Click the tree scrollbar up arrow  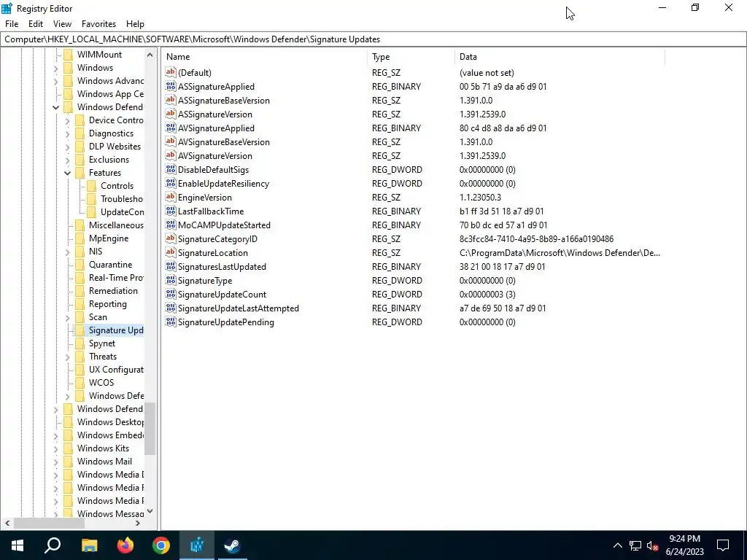coord(150,55)
